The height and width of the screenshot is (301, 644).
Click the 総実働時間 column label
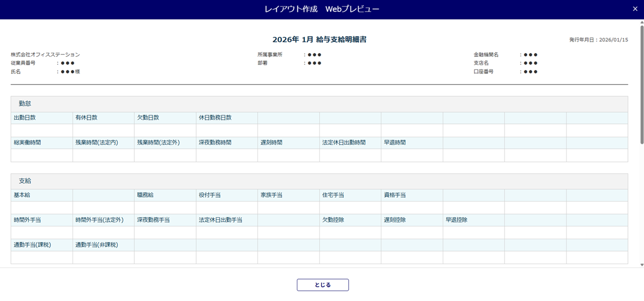(x=27, y=143)
